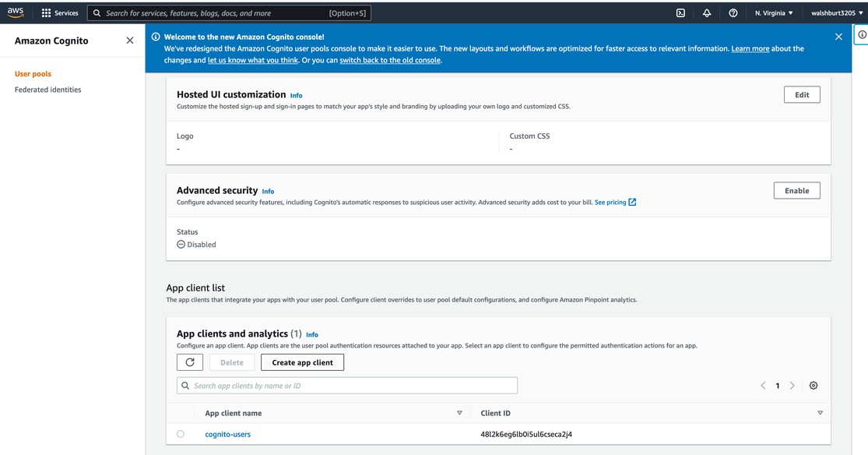Screen dimensions: 868x455
Task: Focus the search app clients field
Action: pos(347,386)
